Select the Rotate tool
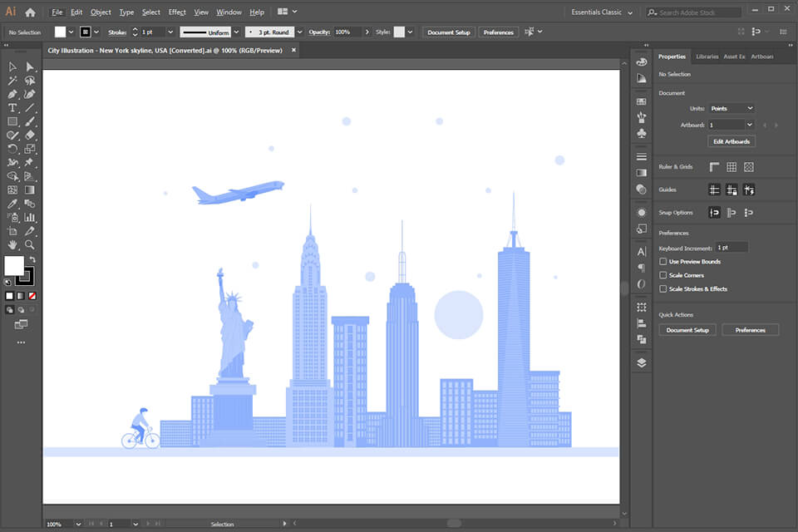This screenshot has height=532, width=798. [x=11, y=148]
